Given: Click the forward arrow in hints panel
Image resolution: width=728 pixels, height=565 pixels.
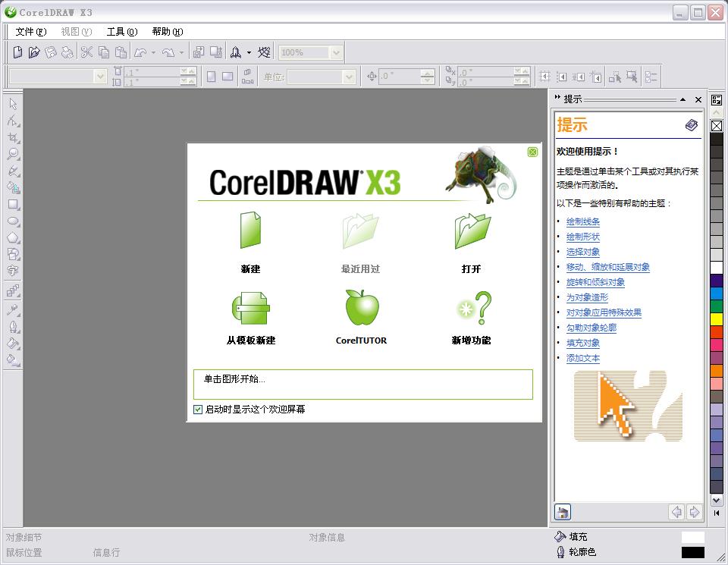Looking at the screenshot, I should [x=694, y=512].
